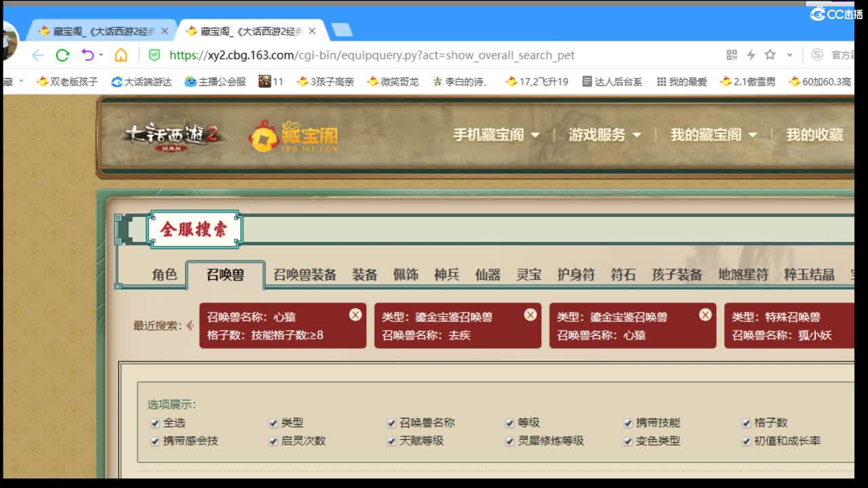Remove recent search 鎏金宝鉴召唤兽 心猿
868x488 pixels.
(x=705, y=314)
